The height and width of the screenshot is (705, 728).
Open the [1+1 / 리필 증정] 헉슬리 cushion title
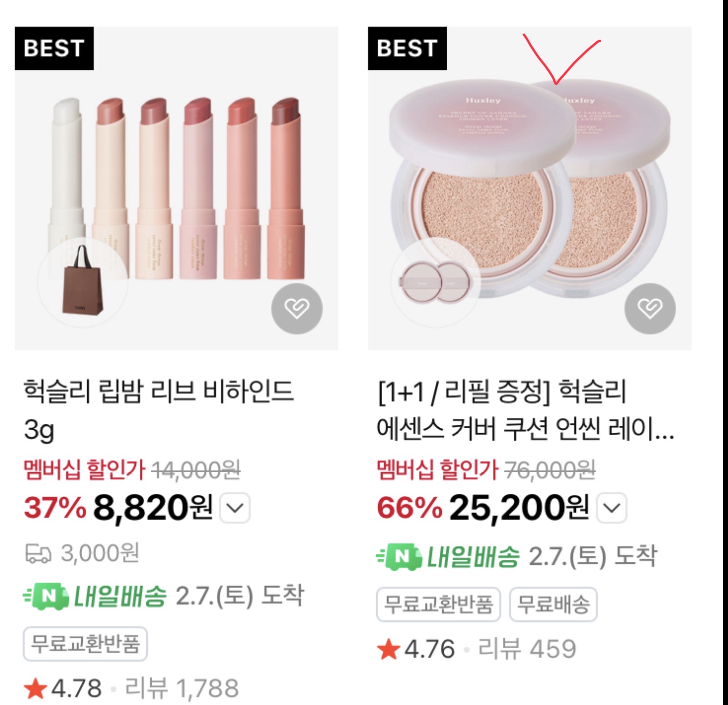(525, 410)
